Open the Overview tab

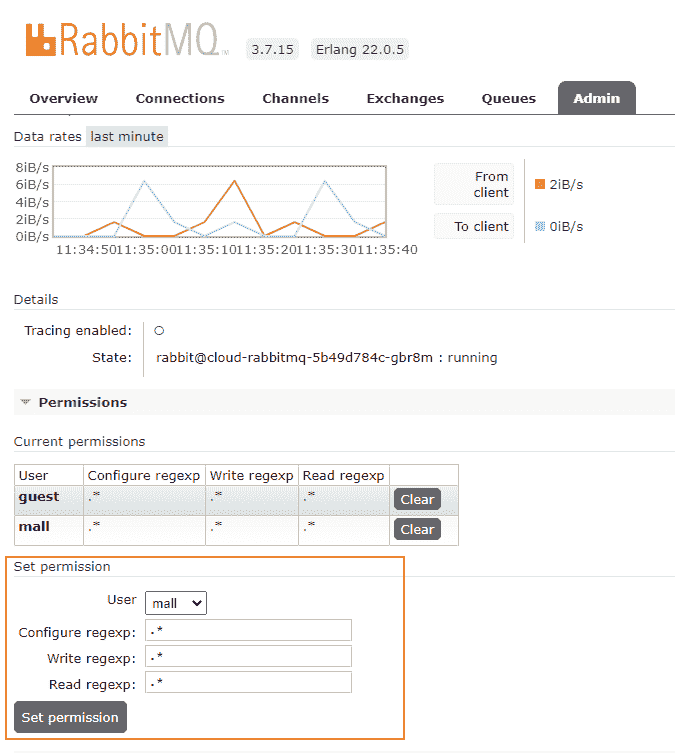coord(63,98)
